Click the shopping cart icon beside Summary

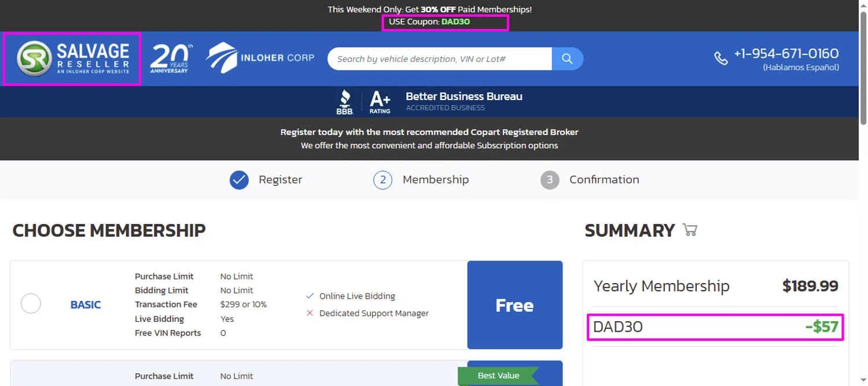690,230
